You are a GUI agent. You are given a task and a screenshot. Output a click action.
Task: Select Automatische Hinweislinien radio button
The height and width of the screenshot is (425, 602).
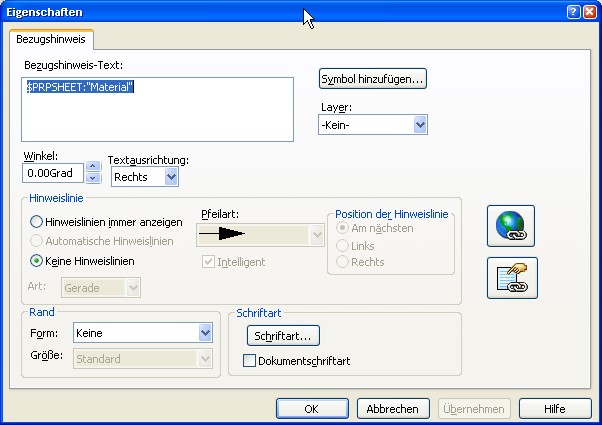(x=36, y=241)
